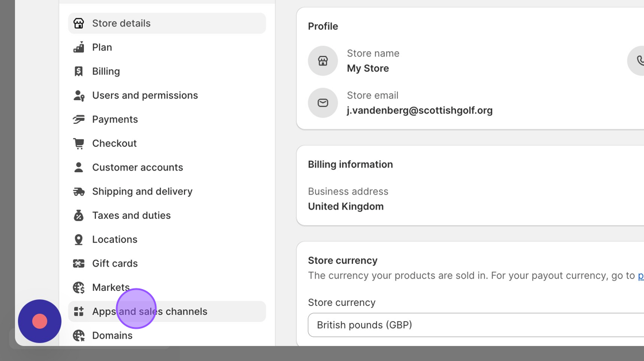The width and height of the screenshot is (644, 361).
Task: Click the payout currency link
Action: tap(641, 276)
